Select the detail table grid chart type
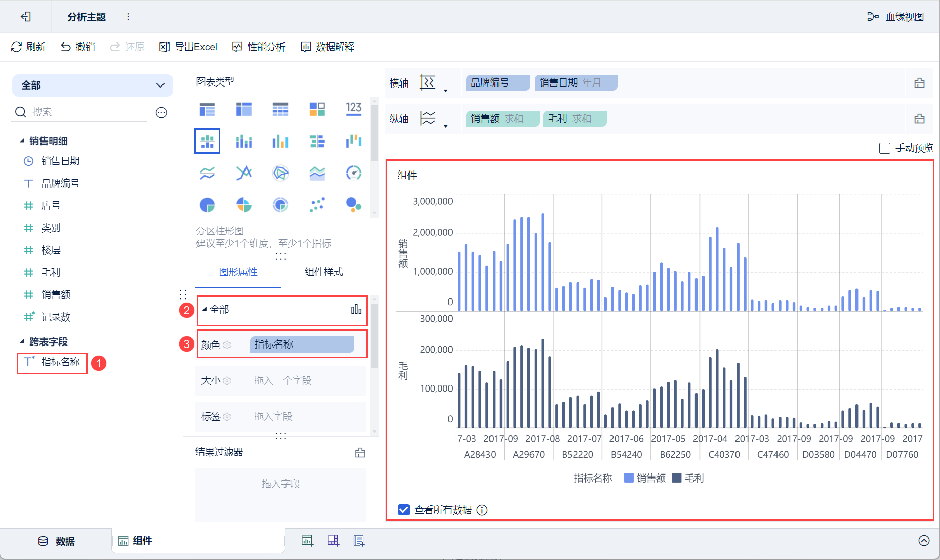The height and width of the screenshot is (560, 940). click(280, 109)
